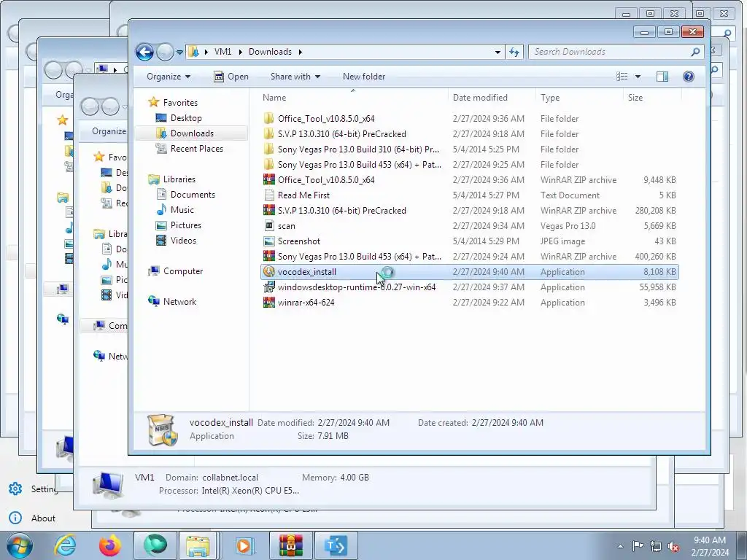Click the Favorites star header
Viewport: 747px width, 560px height.
[173, 102]
